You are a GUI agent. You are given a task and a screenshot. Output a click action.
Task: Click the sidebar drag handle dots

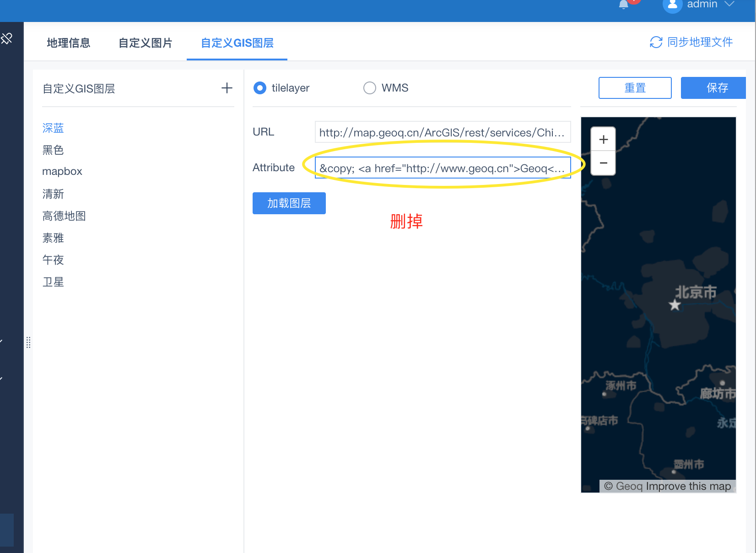click(28, 342)
